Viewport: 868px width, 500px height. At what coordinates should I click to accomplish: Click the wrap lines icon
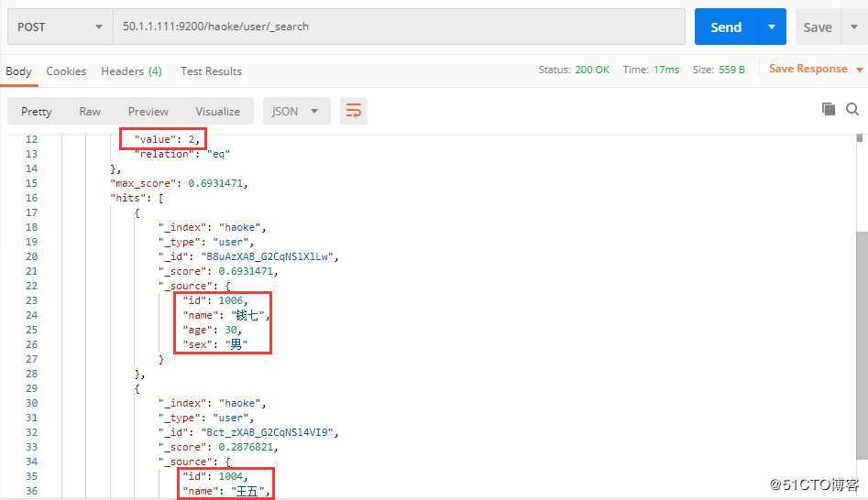coord(353,111)
